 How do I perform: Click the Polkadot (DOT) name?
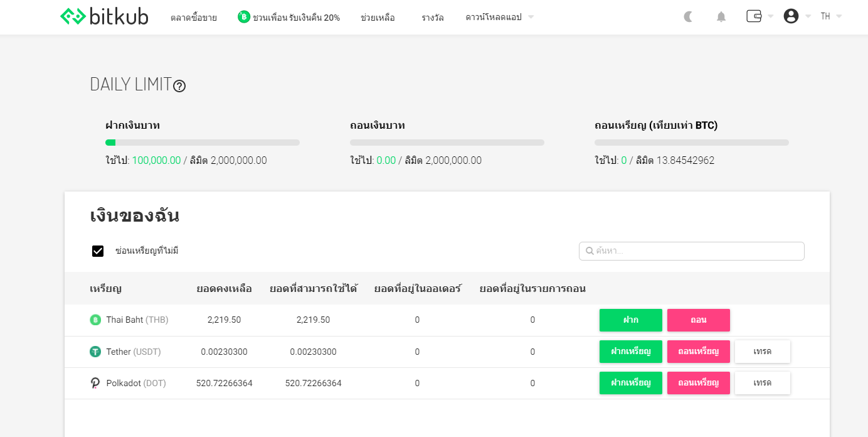point(136,383)
